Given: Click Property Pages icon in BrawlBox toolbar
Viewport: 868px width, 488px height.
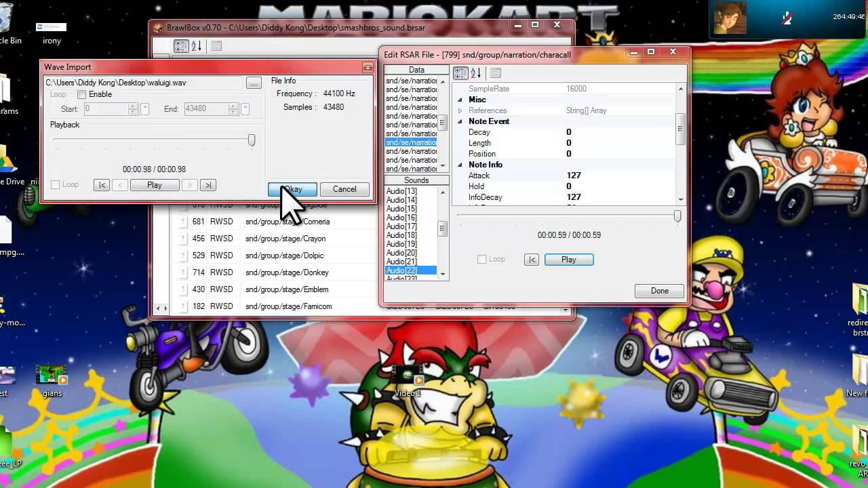Looking at the screenshot, I should coord(216,46).
